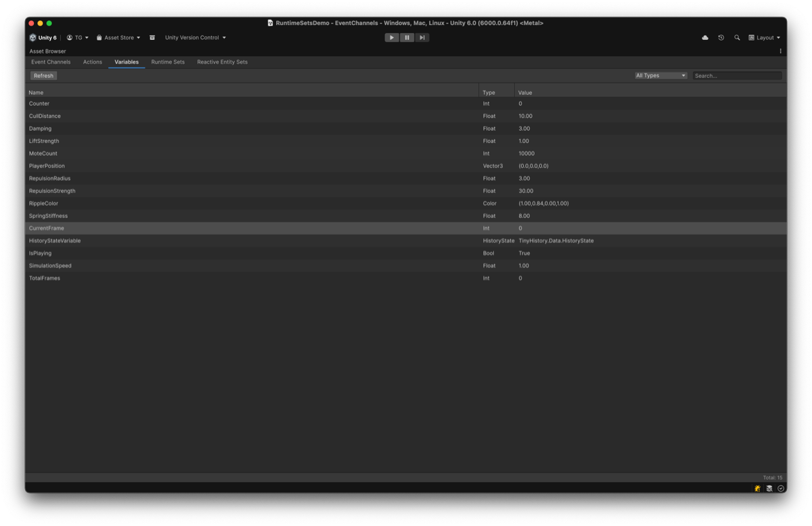Switch to the Event Channels tab
The width and height of the screenshot is (812, 526).
(51, 61)
